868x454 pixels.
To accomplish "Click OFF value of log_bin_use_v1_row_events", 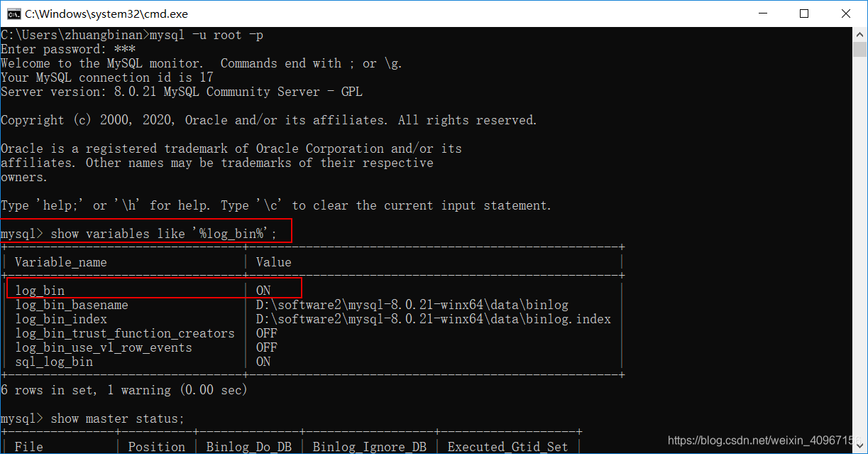I will pos(267,347).
